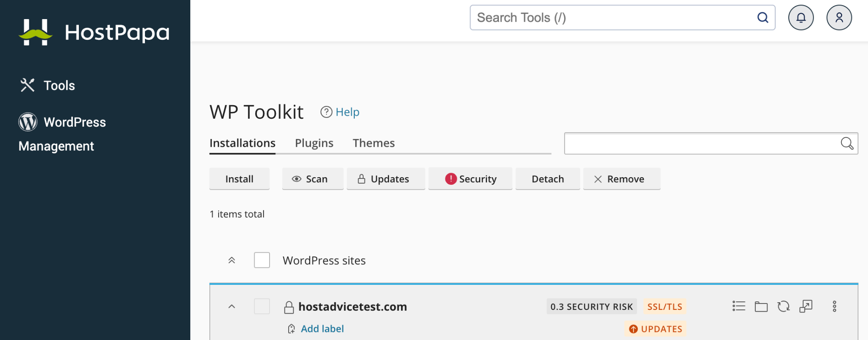
Task: Open notifications bell icon
Action: pyautogui.click(x=801, y=18)
